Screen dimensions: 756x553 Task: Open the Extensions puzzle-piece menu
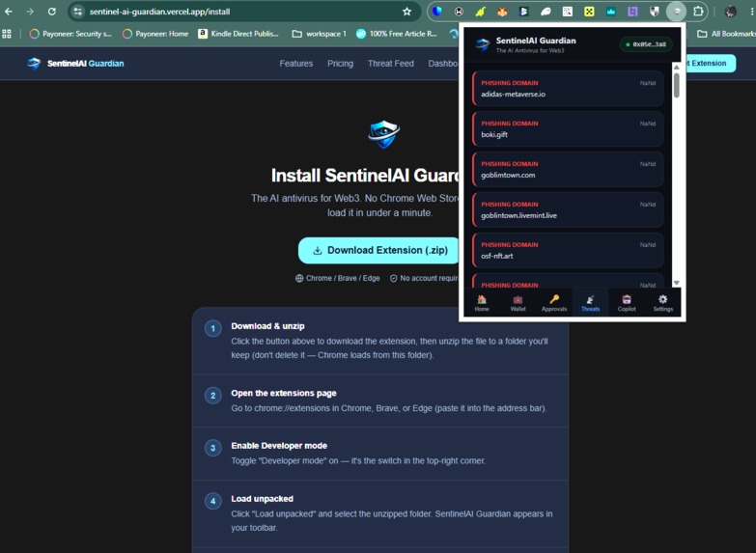point(698,11)
